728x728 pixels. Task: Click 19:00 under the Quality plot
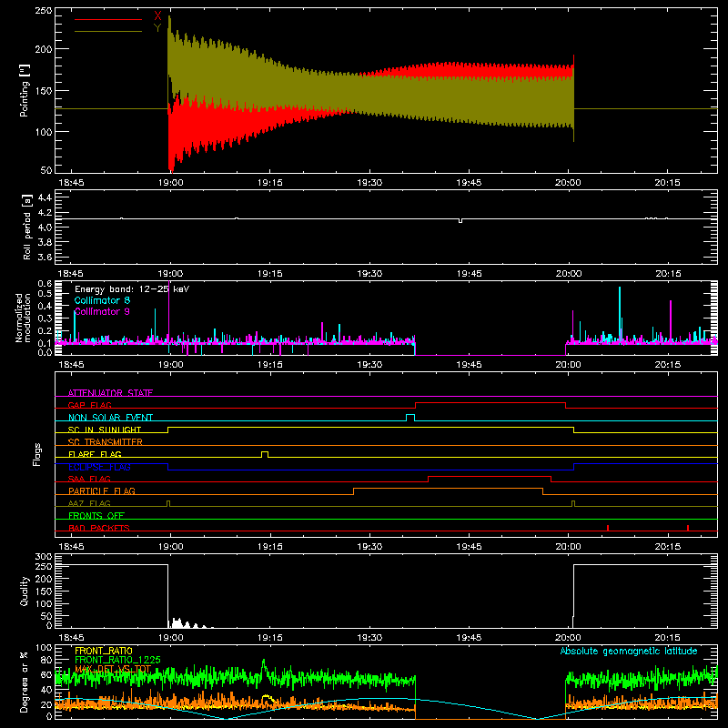pyautogui.click(x=170, y=638)
